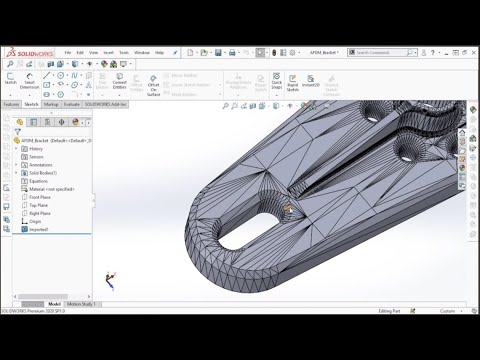Expand the Annotations tree node
480x360 pixels.
click(16, 165)
